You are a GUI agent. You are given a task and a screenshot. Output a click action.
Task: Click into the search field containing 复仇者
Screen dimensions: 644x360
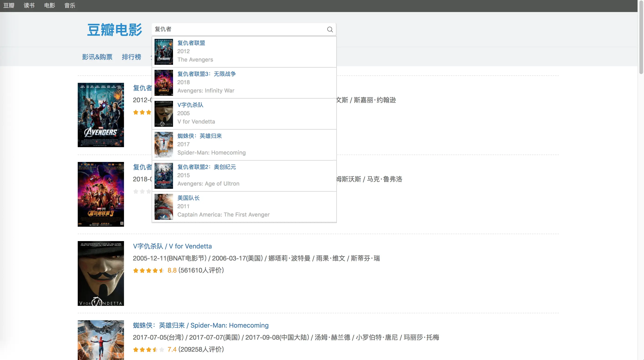[x=238, y=29]
